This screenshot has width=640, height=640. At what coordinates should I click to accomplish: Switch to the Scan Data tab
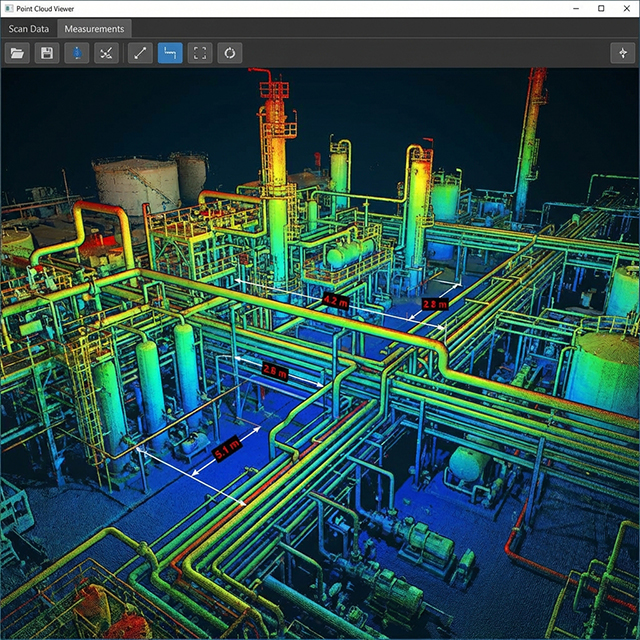click(x=29, y=28)
